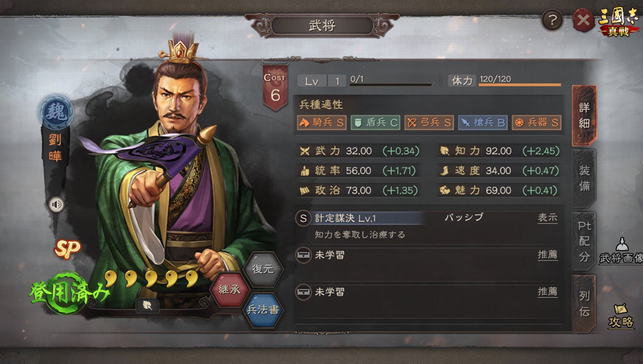
Task: Select the red 継承 hexagon button
Action: coord(229,289)
